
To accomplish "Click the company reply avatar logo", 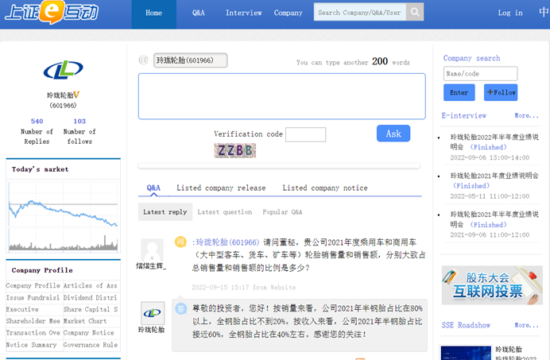I will (x=152, y=313).
